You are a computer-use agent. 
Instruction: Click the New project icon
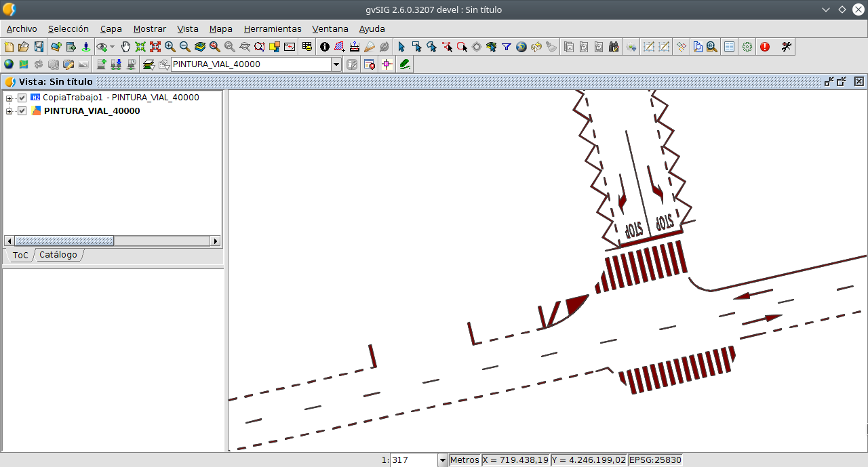click(9, 47)
